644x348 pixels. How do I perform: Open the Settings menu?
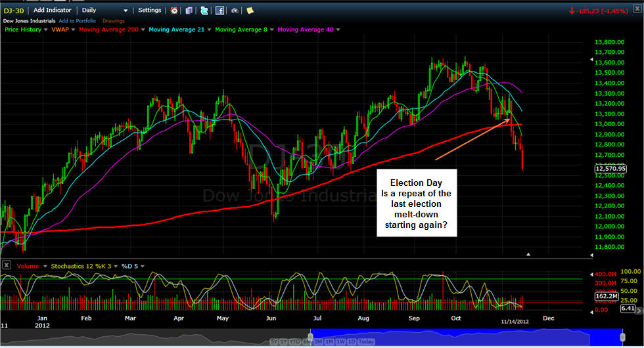150,11
